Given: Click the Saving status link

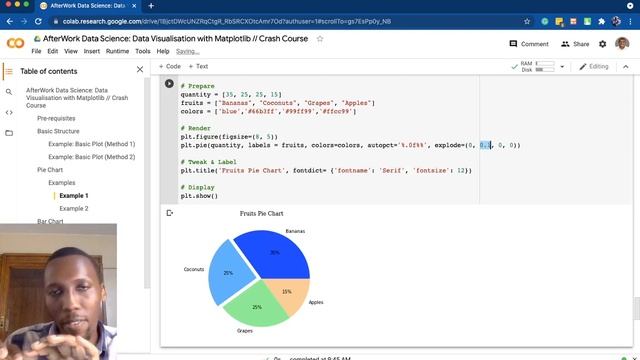Looking at the screenshot, I should 188,51.
